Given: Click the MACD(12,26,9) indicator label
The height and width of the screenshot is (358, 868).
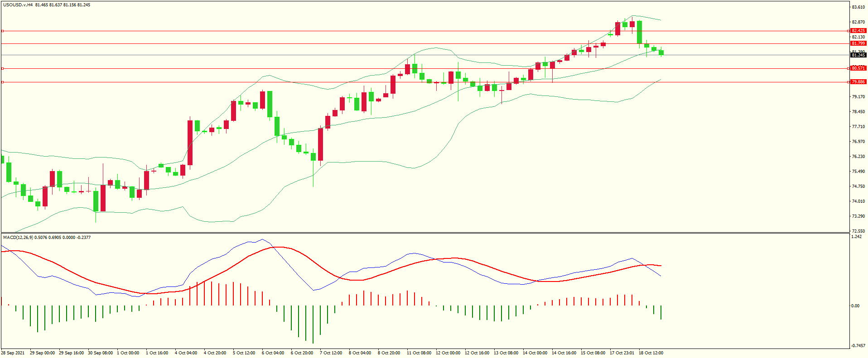Looking at the screenshot, I should [18, 238].
